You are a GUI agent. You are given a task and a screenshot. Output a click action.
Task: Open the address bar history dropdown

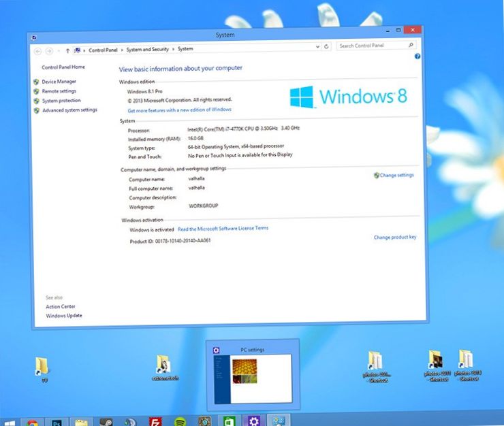(x=317, y=47)
